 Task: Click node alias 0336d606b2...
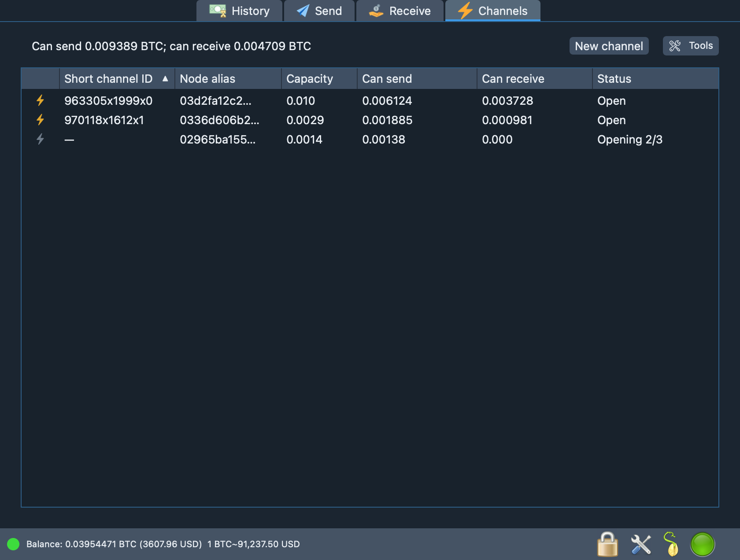tap(219, 120)
